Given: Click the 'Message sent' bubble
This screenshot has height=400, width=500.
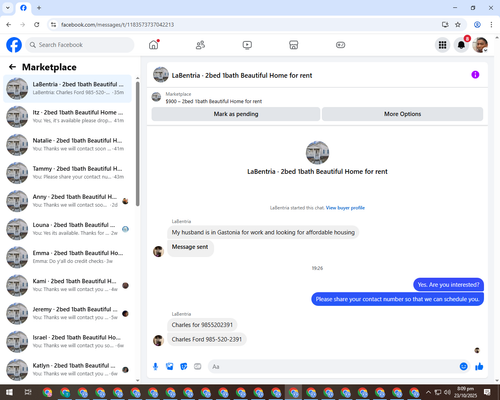Looking at the screenshot, I should click(190, 248).
